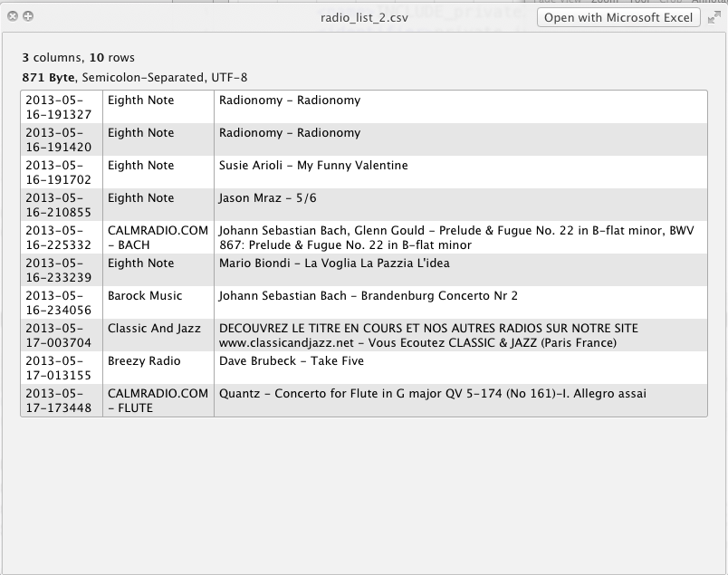Click the Jason Mraz - 5/6 cell
This screenshot has height=575, width=728.
tap(461, 205)
